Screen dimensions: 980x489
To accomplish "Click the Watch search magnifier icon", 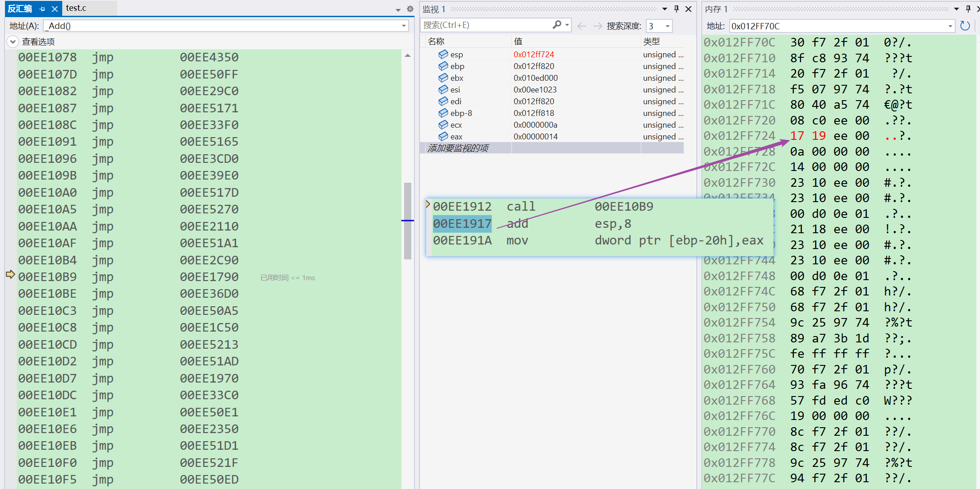I will (557, 25).
